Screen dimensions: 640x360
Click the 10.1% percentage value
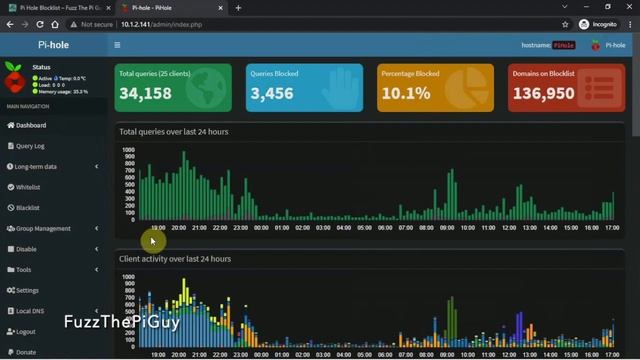click(406, 93)
